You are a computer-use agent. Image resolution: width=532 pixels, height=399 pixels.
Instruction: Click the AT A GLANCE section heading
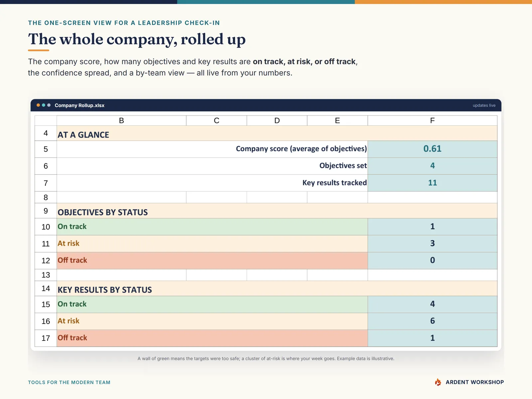point(83,135)
